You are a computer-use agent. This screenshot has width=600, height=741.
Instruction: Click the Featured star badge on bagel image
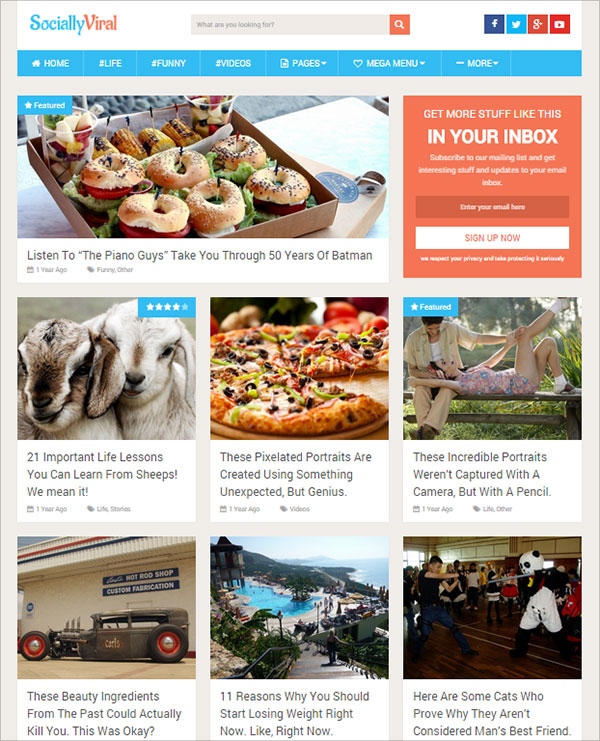pos(45,105)
